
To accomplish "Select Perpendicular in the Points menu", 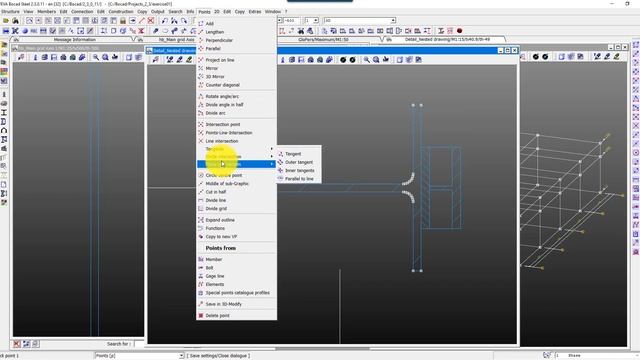I will click(219, 40).
